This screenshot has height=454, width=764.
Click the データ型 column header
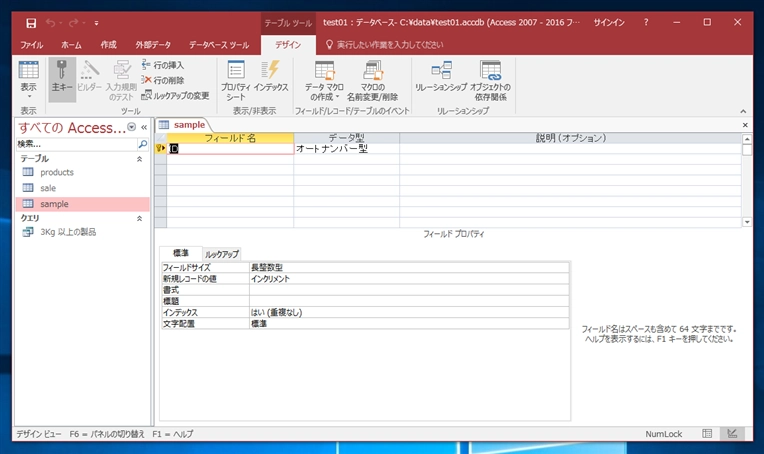coord(346,138)
